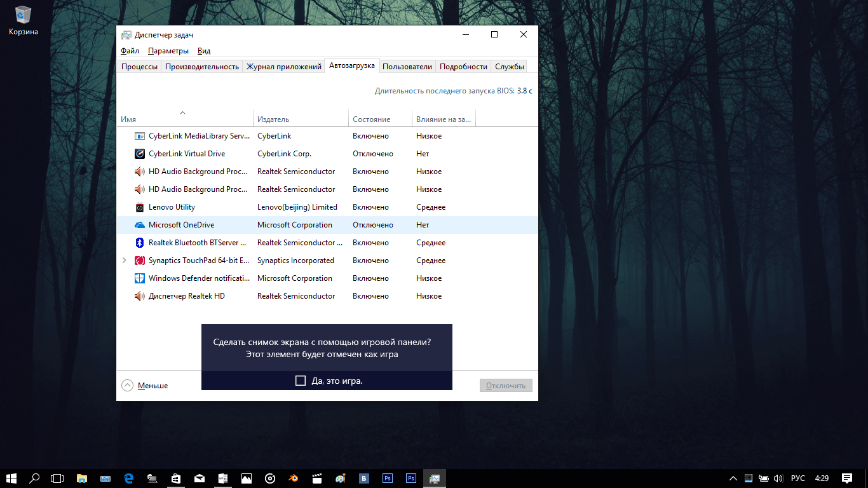The width and height of the screenshot is (868, 488).
Task: Click the Task Manager meter tray icon
Action: [x=749, y=478]
